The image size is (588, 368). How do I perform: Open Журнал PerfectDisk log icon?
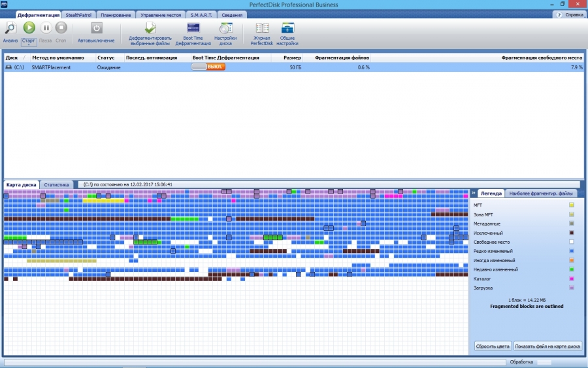pos(262,28)
